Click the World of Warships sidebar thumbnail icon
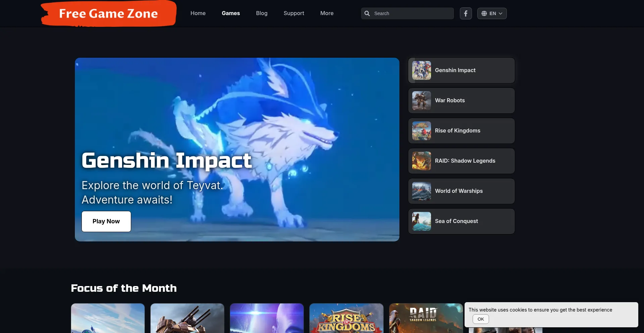Screen dimensions: 644x333 tap(421, 191)
